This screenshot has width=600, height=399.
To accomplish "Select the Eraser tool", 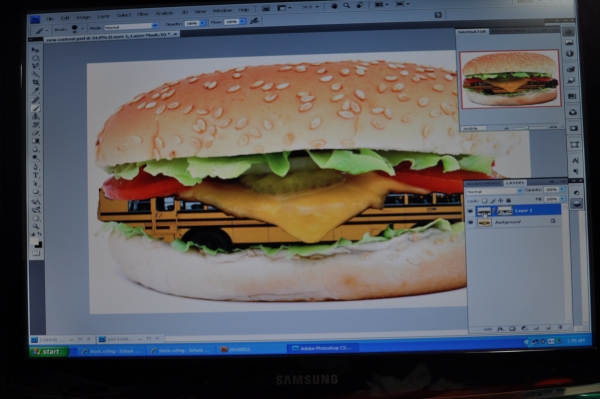I will [x=35, y=133].
